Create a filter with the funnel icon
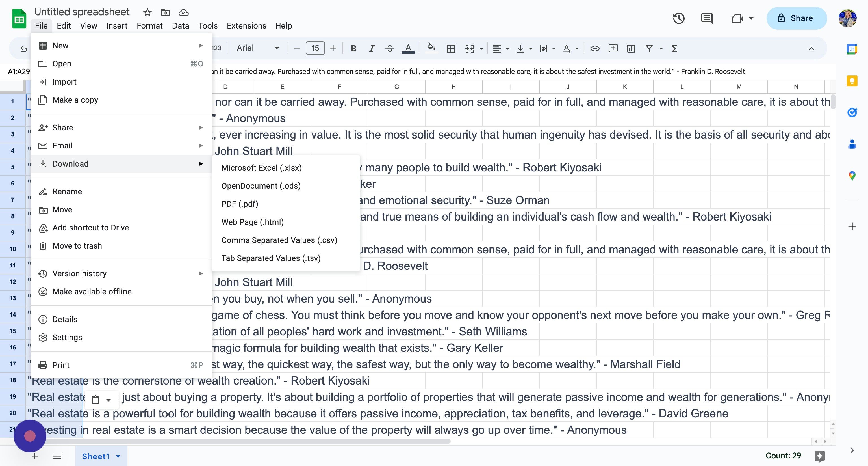The height and width of the screenshot is (466, 868). tap(649, 49)
